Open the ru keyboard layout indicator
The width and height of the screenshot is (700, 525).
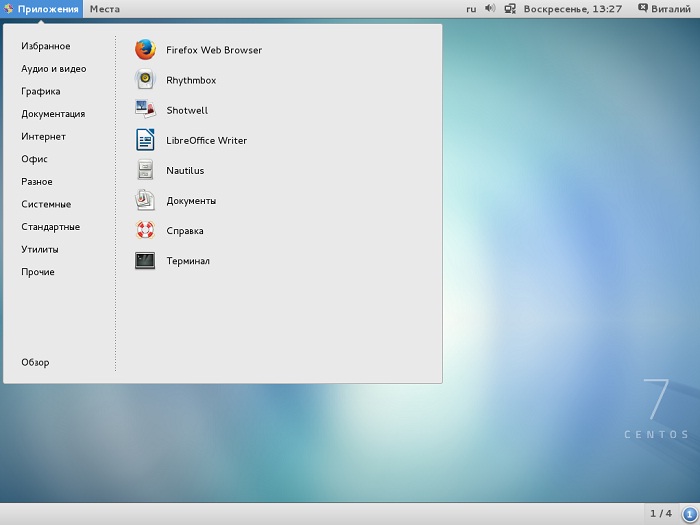point(471,9)
